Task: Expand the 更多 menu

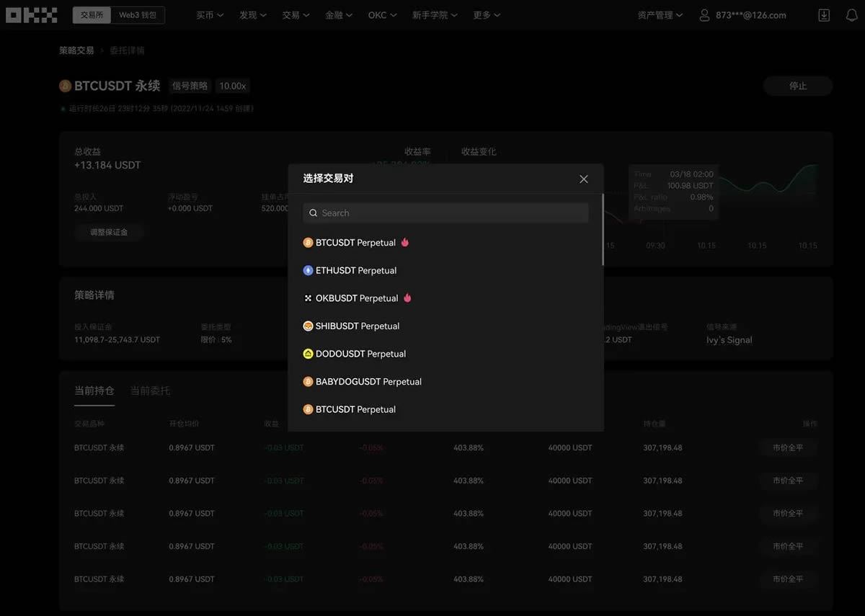Action: [x=487, y=15]
